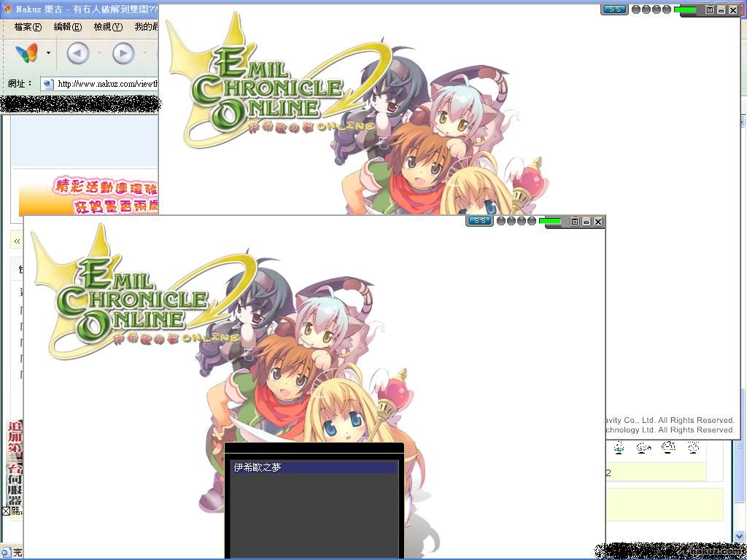Go back using the browser Back button
Image resolution: width=747 pixels, height=560 pixels.
click(78, 53)
